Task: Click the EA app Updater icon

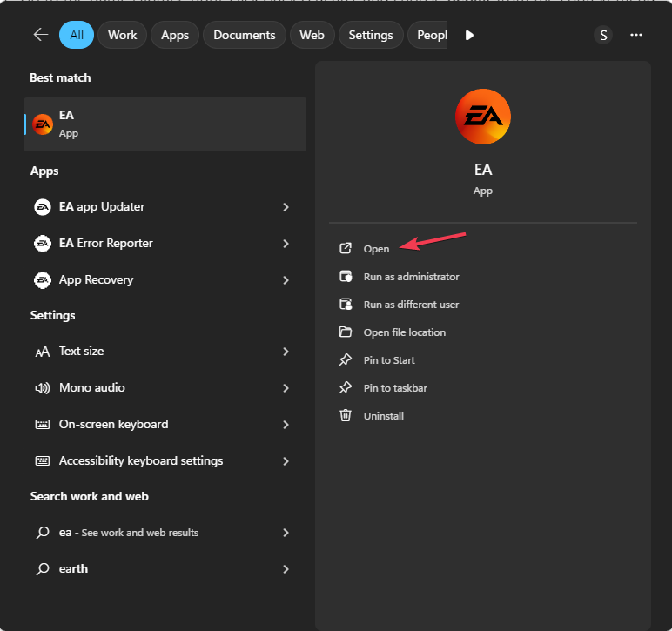Action: tap(42, 207)
